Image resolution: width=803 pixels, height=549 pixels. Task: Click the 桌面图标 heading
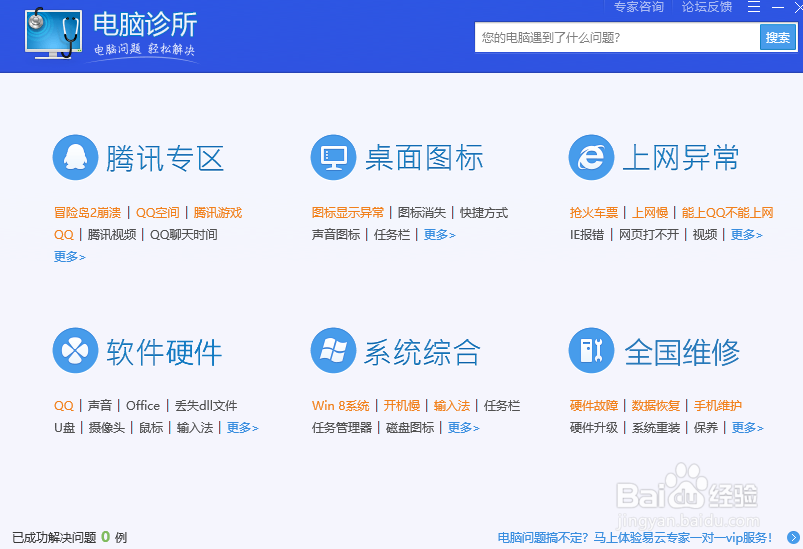click(424, 157)
